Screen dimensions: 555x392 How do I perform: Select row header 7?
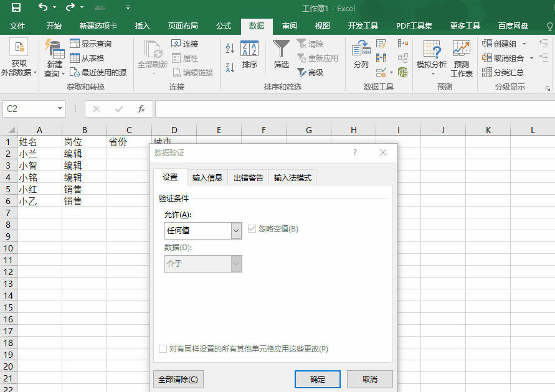tap(8, 213)
